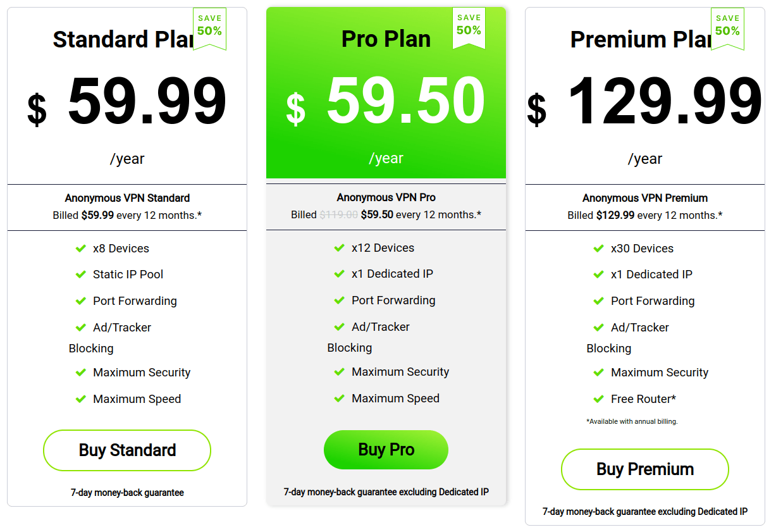Click the SAVE 50% ribbon on Premium Plan
The height and width of the screenshot is (532, 776).
[x=727, y=28]
